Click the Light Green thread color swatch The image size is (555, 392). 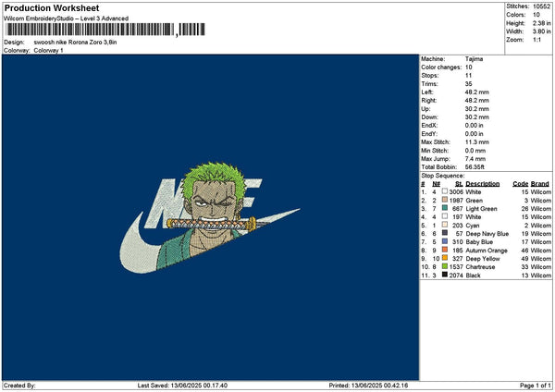click(x=445, y=208)
